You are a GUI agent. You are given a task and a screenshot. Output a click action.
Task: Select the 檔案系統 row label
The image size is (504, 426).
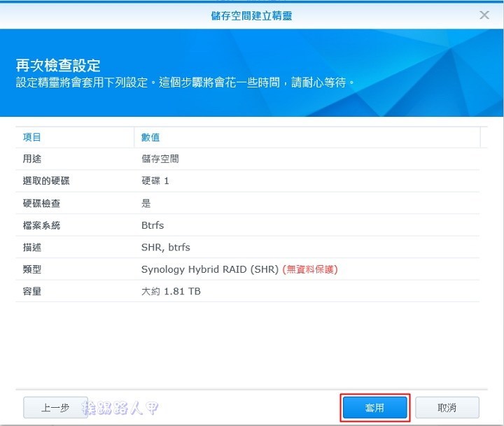pos(41,225)
